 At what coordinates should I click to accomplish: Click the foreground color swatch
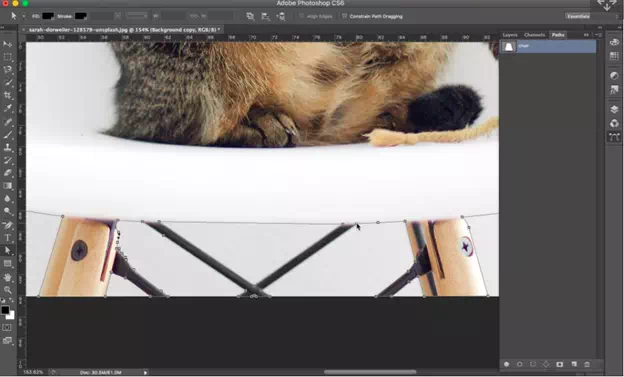tap(5, 310)
